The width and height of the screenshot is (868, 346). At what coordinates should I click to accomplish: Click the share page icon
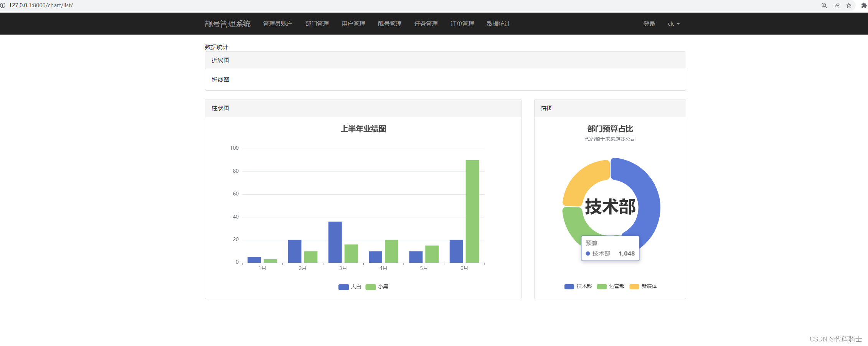pos(837,5)
